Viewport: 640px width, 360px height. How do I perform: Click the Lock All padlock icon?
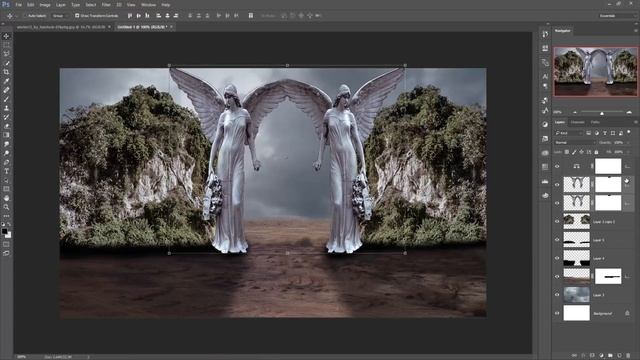[596, 152]
